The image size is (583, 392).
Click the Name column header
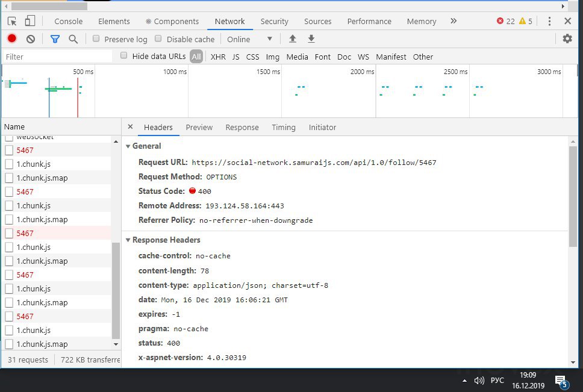pos(61,126)
